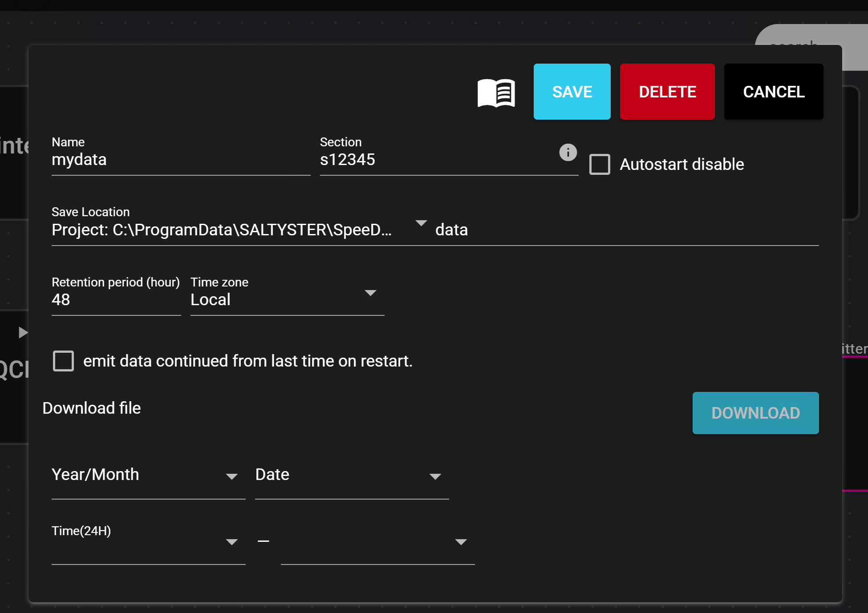This screenshot has width=868, height=613.
Task: Open the documentation book icon
Action: tap(496, 93)
